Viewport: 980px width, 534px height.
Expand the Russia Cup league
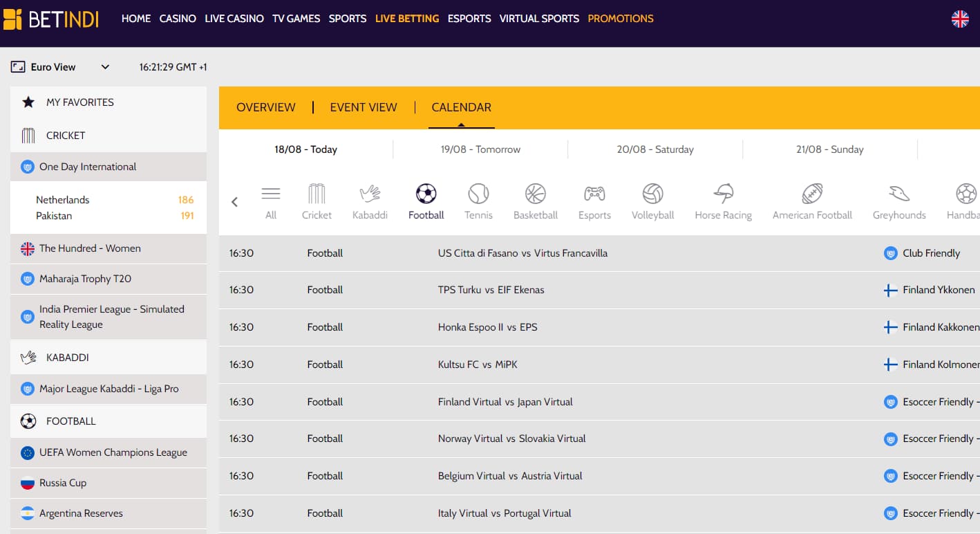[x=109, y=483]
